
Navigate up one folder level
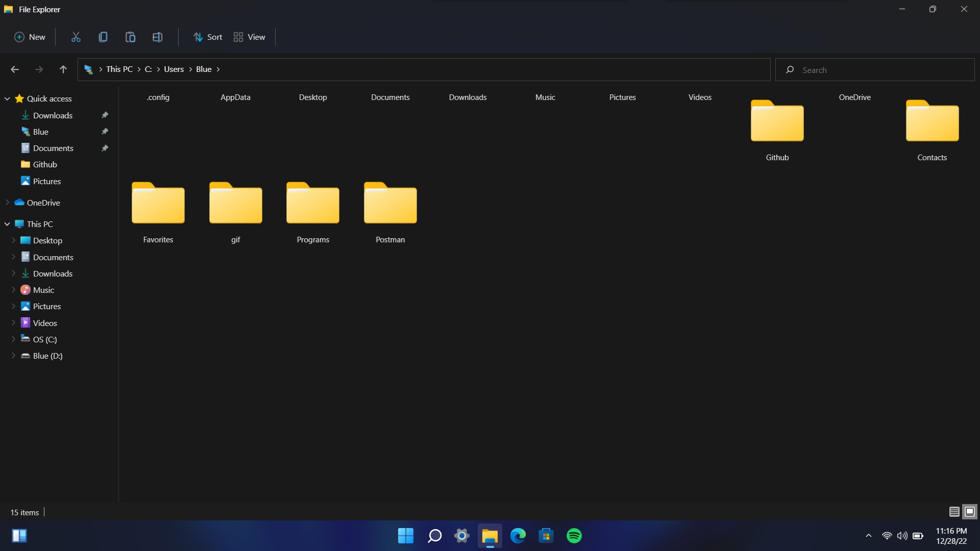coord(63,69)
